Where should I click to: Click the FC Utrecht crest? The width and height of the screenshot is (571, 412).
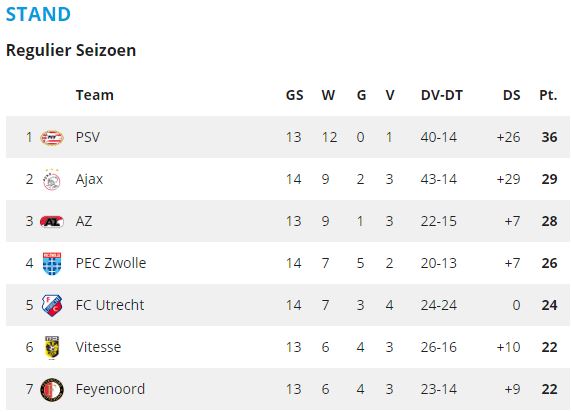click(x=52, y=305)
